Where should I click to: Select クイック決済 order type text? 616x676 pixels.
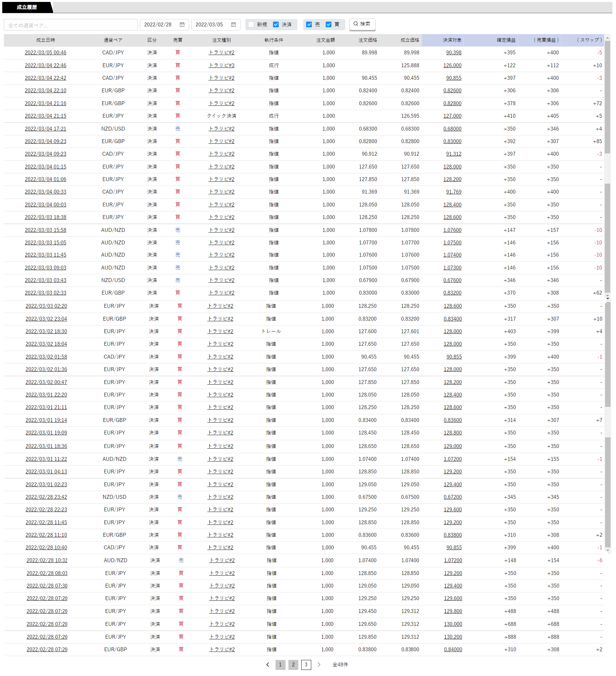221,116
